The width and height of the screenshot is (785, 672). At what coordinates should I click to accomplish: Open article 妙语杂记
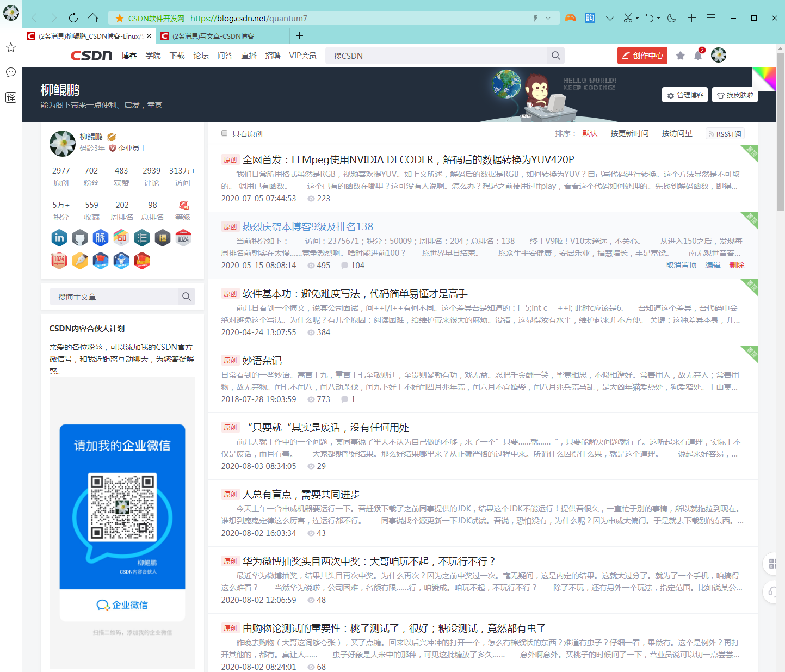pos(262,361)
